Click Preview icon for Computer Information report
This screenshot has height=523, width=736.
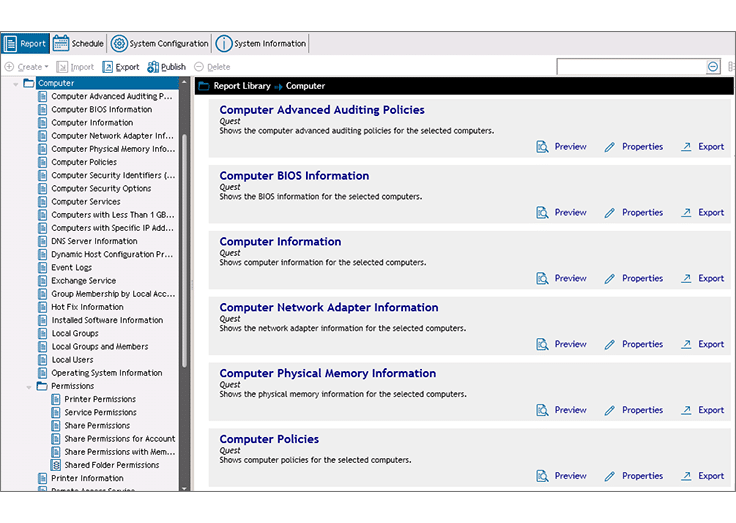point(542,278)
